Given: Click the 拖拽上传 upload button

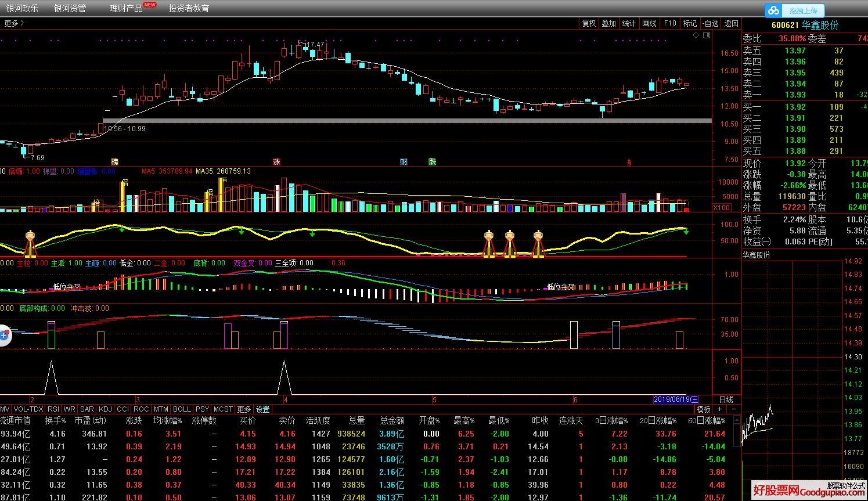Looking at the screenshot, I should 802,10.
